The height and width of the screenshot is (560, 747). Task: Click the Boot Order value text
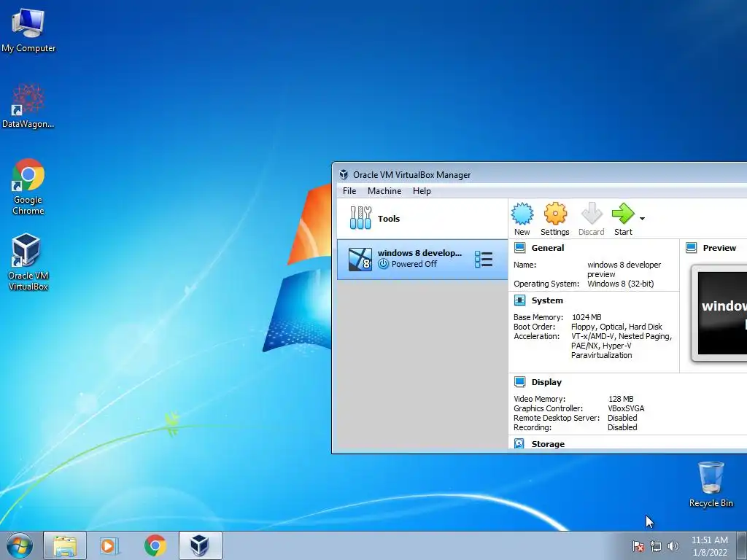[x=616, y=327]
